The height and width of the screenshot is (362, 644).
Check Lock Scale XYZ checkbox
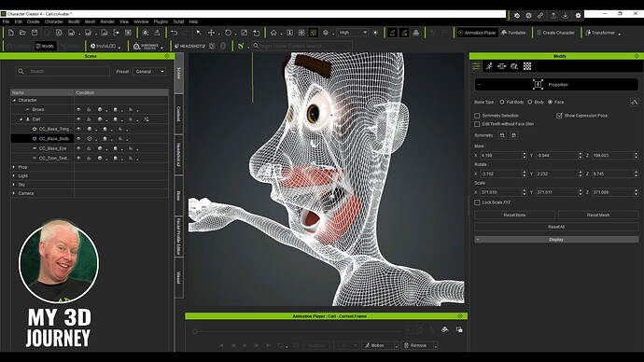477,202
